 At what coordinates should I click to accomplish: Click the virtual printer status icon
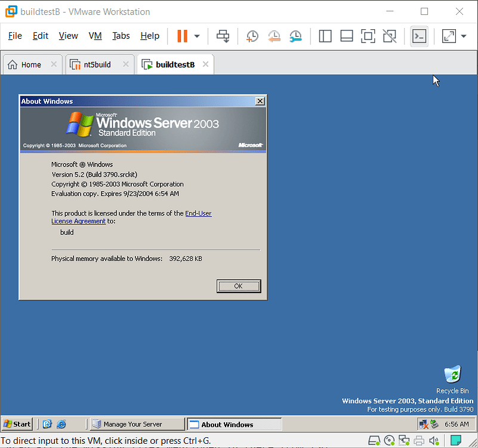point(419,440)
